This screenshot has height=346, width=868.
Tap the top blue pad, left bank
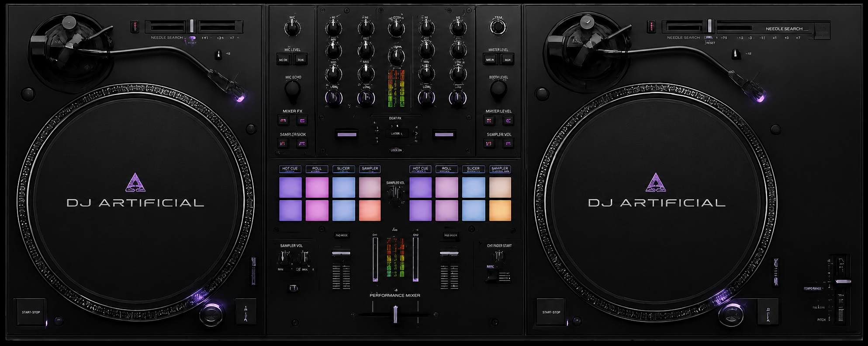pyautogui.click(x=344, y=188)
